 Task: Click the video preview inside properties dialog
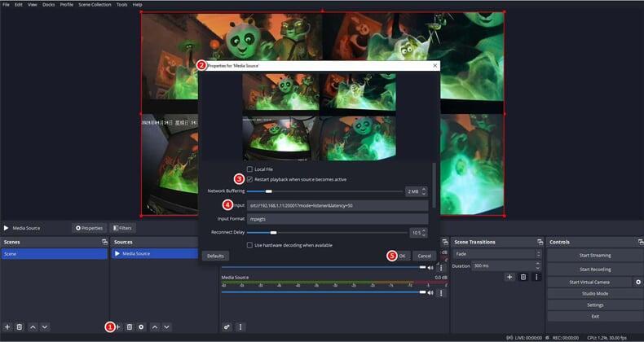pyautogui.click(x=319, y=117)
